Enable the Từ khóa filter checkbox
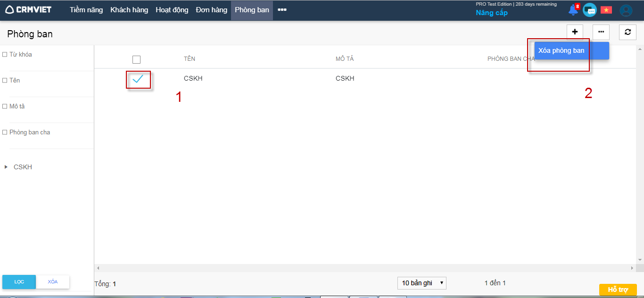Image resolution: width=644 pixels, height=298 pixels. click(x=5, y=55)
